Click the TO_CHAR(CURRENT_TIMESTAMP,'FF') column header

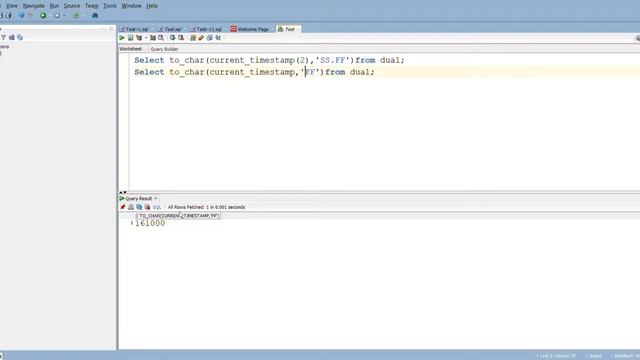(179, 216)
